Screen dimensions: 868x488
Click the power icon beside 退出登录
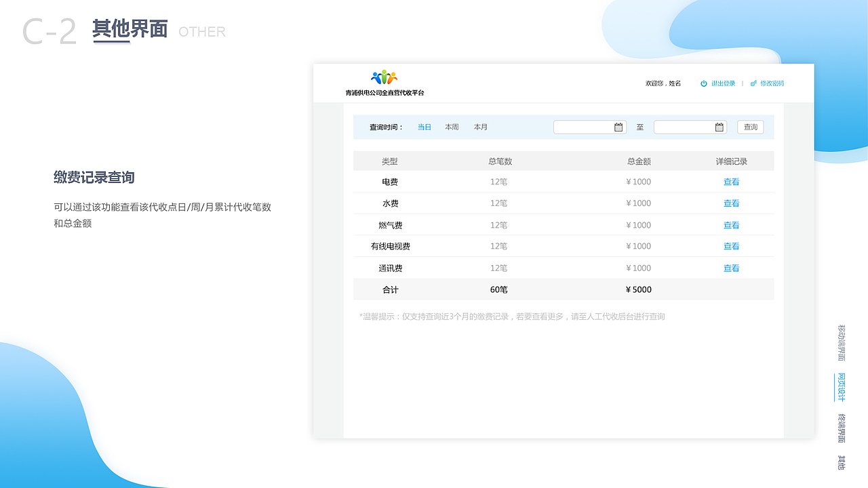click(x=703, y=83)
